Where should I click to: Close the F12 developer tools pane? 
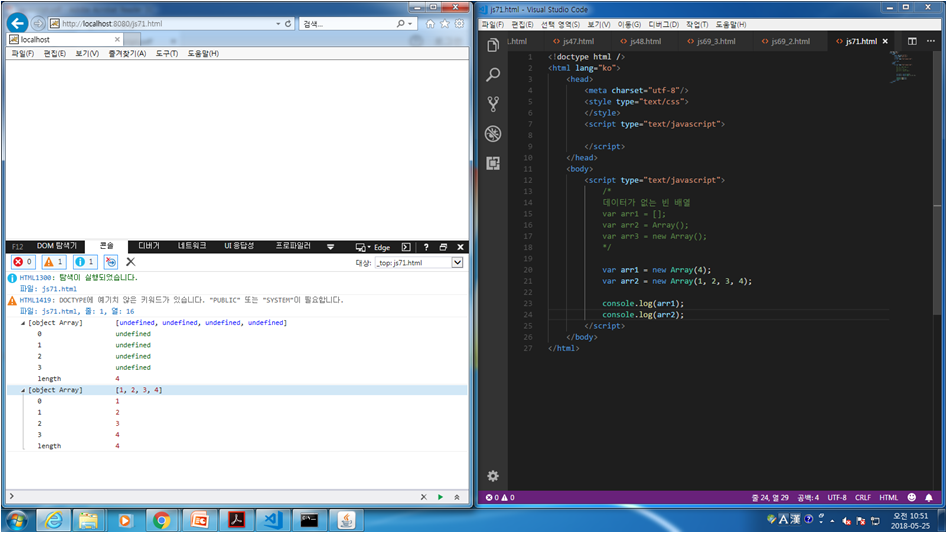[460, 247]
